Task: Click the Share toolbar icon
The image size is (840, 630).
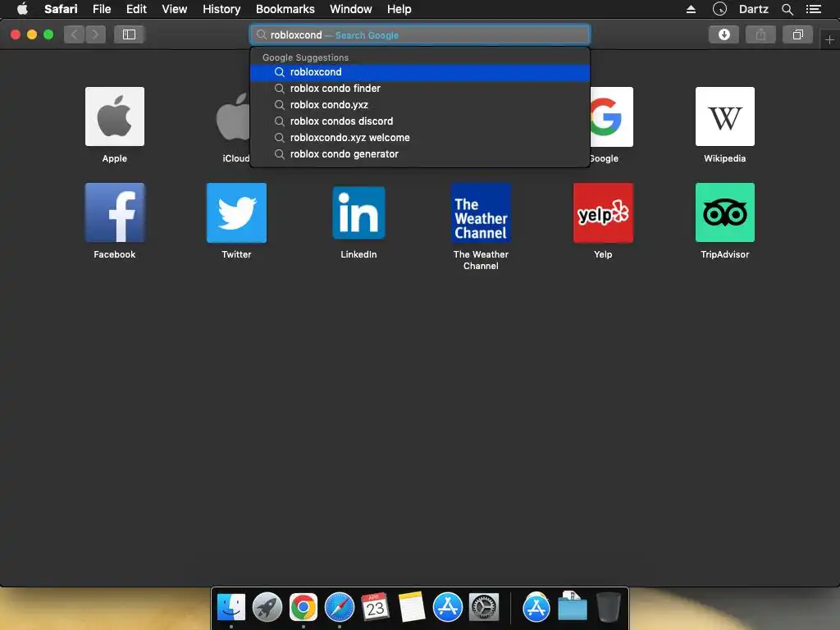Action: pos(760,34)
